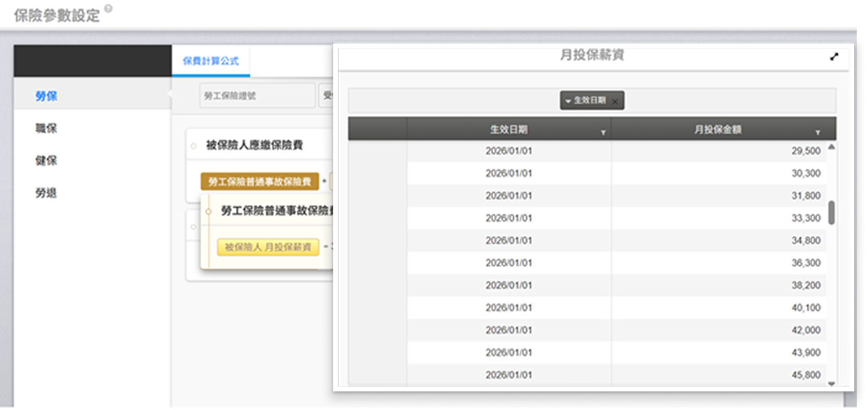Expand the 月投保薪資 popup to full size
Image resolution: width=868 pixels, height=410 pixels.
(x=834, y=57)
